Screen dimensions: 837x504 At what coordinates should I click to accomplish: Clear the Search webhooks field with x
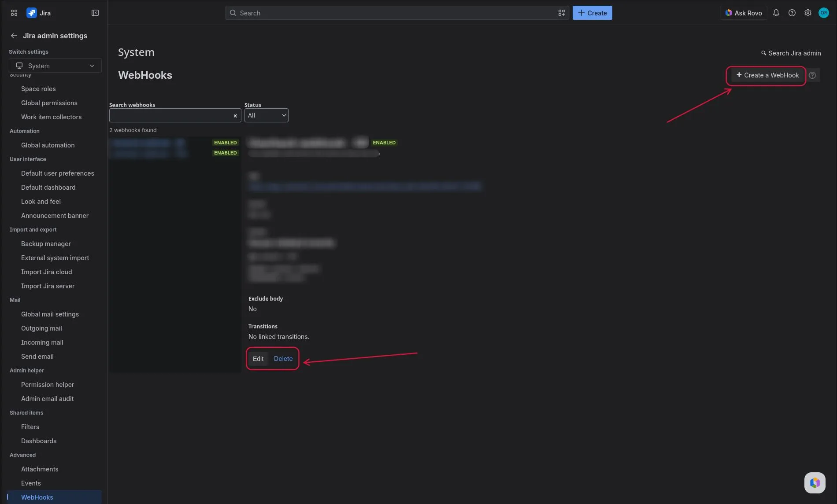[235, 116]
